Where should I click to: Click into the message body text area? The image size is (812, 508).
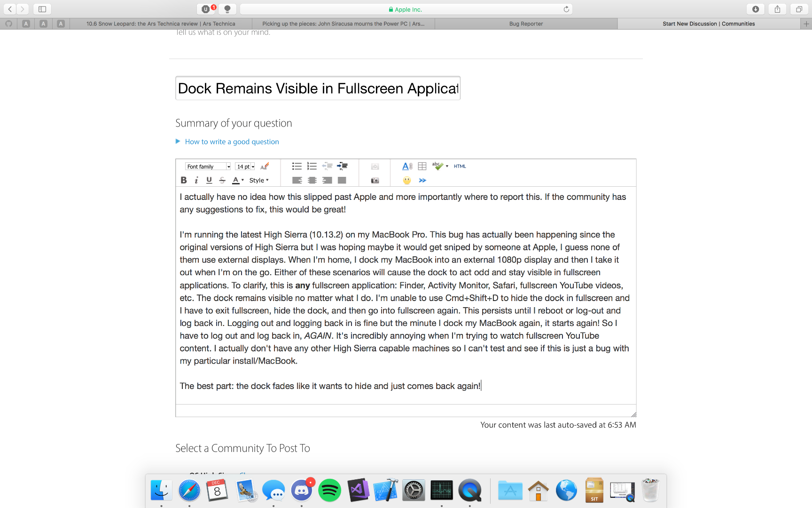(406, 295)
